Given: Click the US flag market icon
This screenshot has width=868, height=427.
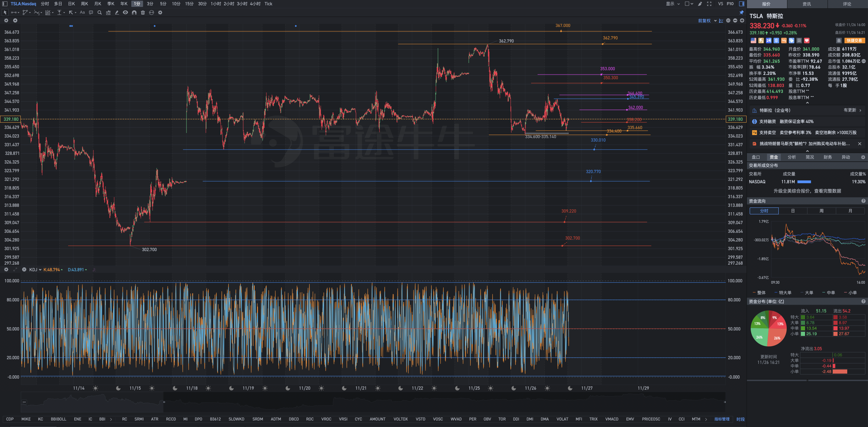Looking at the screenshot, I should (x=753, y=41).
